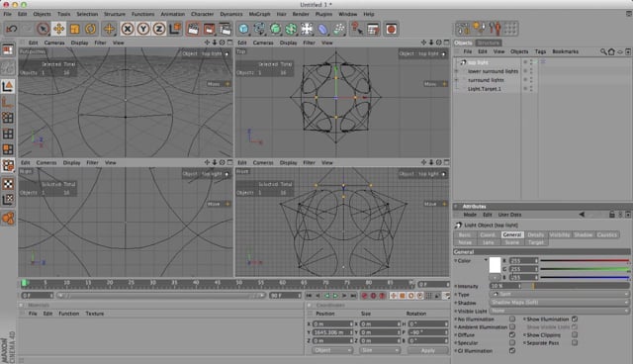Expand the 'lower surround lights' group

click(457, 71)
